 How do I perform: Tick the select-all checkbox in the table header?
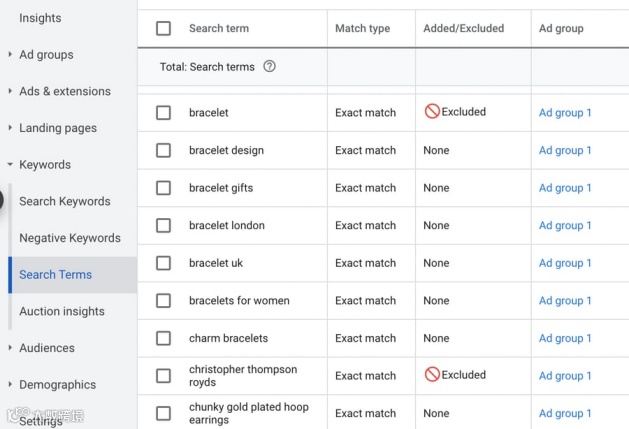pyautogui.click(x=163, y=29)
